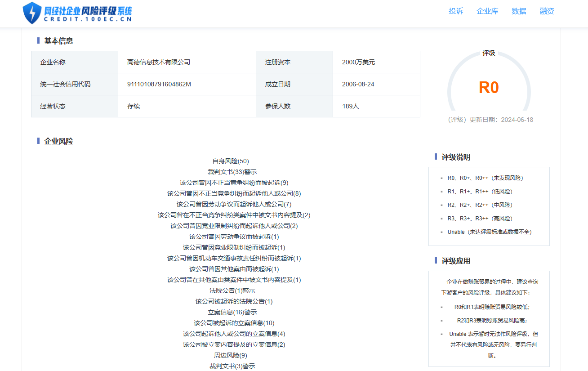588x371 pixels.
Task: Click the 统一社会信用代码 label cell
Action: (x=75, y=84)
